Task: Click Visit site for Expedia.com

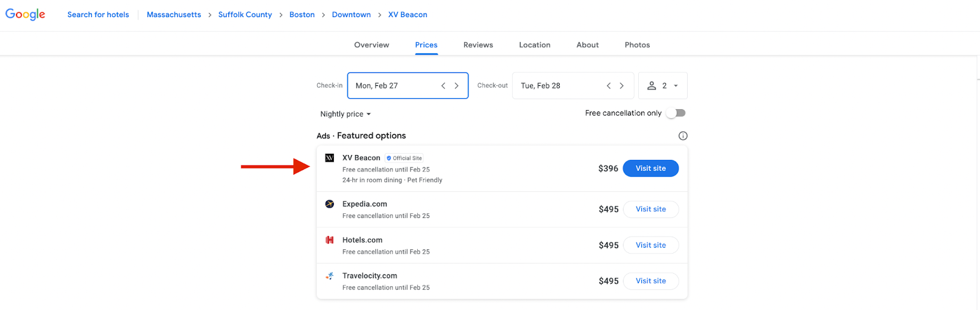Action: (x=650, y=209)
